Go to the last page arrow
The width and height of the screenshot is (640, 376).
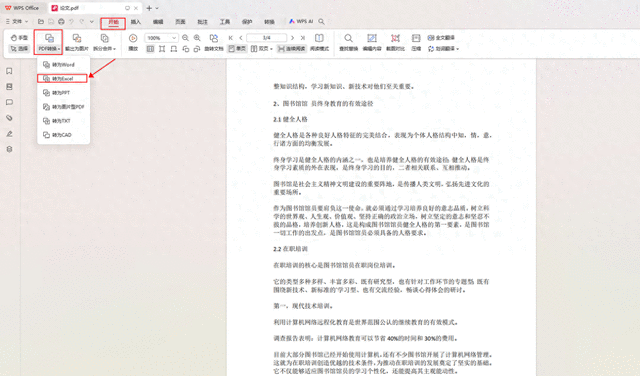coord(303,38)
